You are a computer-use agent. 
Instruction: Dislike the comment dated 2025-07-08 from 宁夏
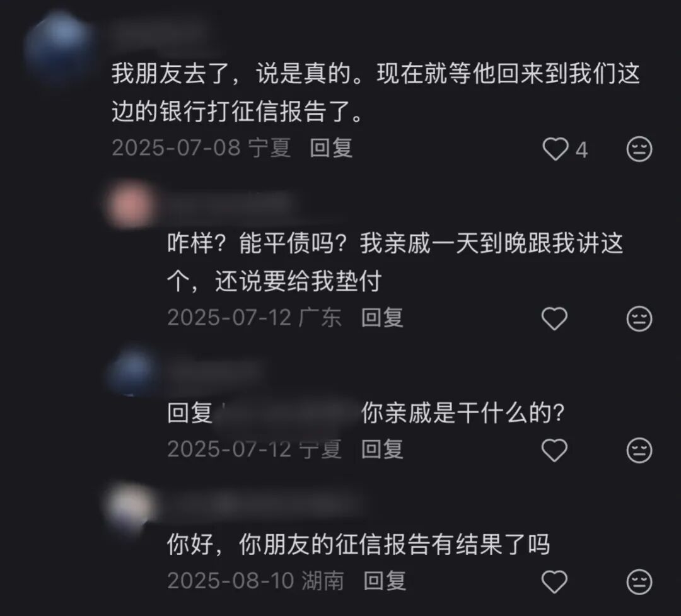(x=639, y=149)
